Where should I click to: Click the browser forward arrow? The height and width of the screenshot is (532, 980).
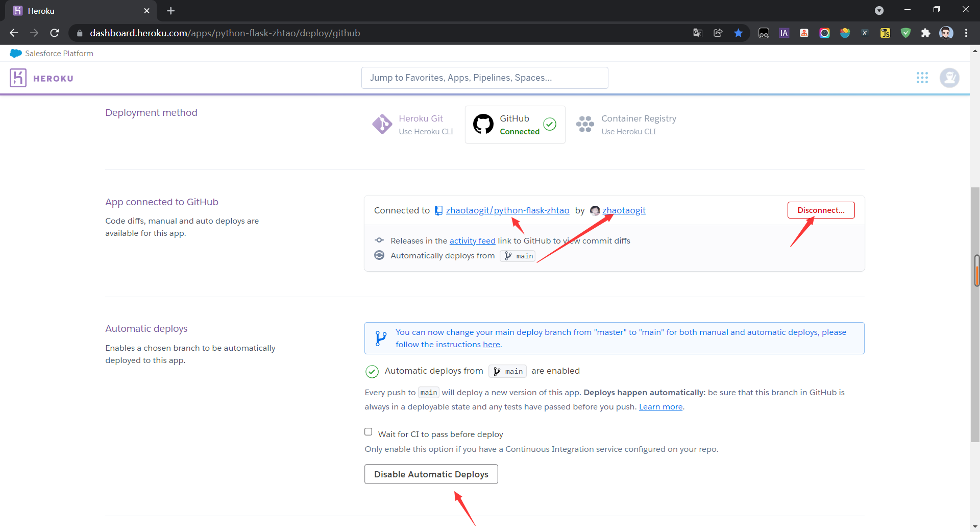tap(34, 33)
